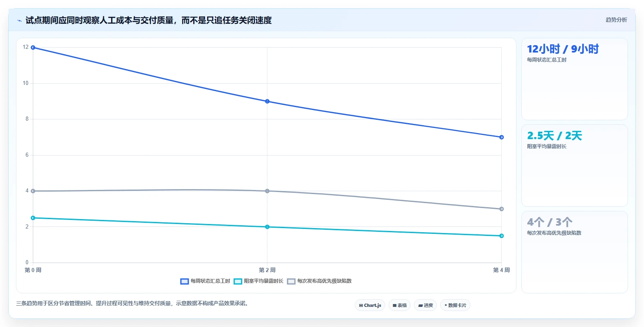Click the 第 0 周 x-axis label
The image size is (644, 327).
point(33,270)
